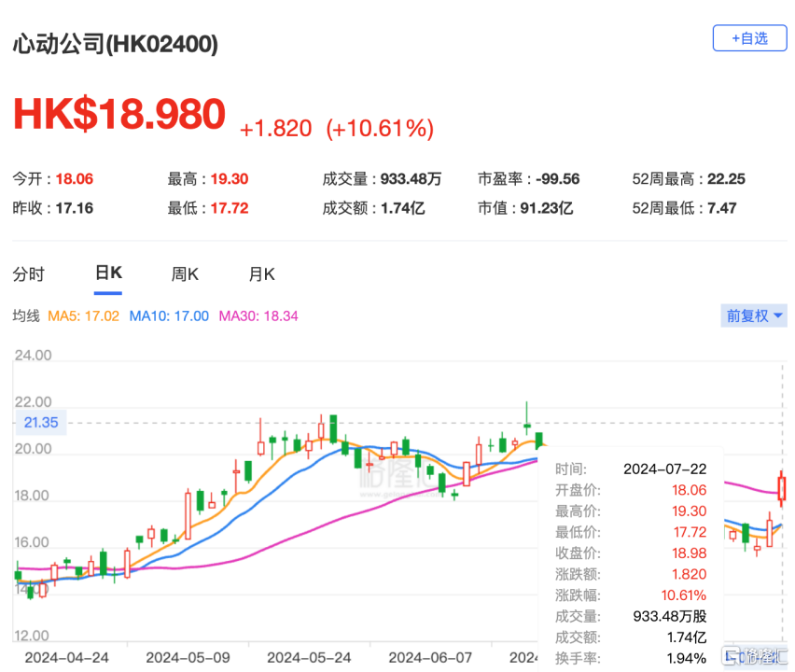Click the tooltip 开盘价 value 18.06

click(x=689, y=490)
